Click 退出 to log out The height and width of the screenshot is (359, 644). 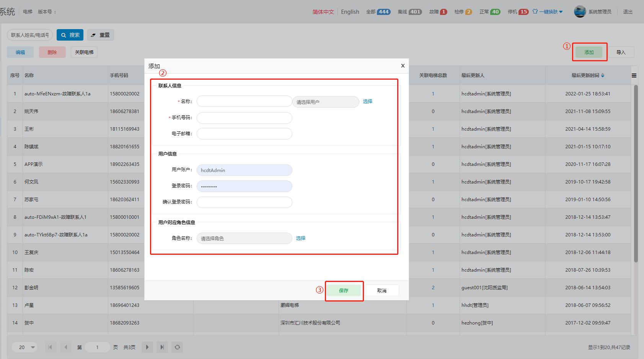628,12
